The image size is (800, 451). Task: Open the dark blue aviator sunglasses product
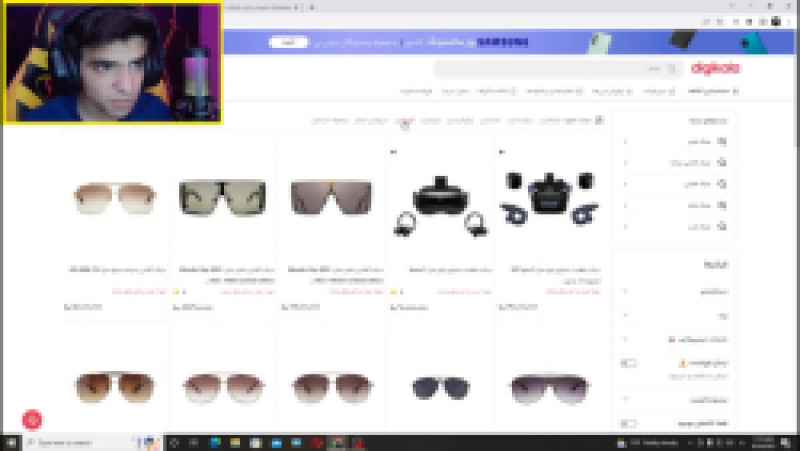click(441, 388)
